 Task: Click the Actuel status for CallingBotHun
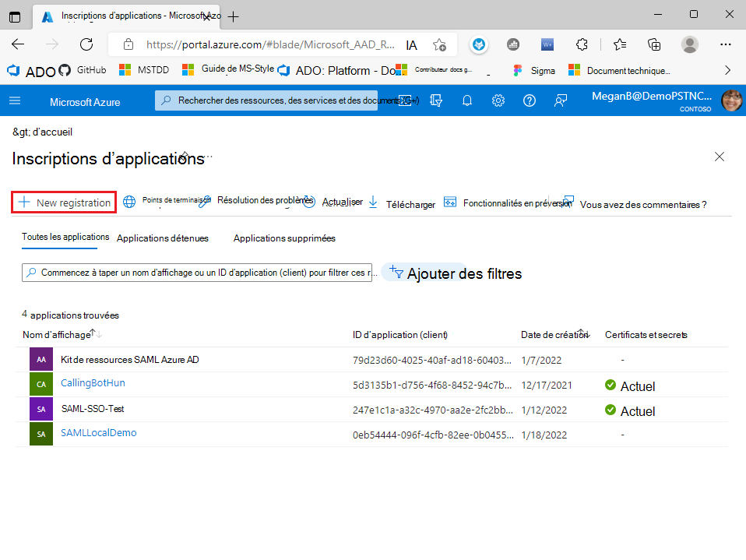click(630, 386)
